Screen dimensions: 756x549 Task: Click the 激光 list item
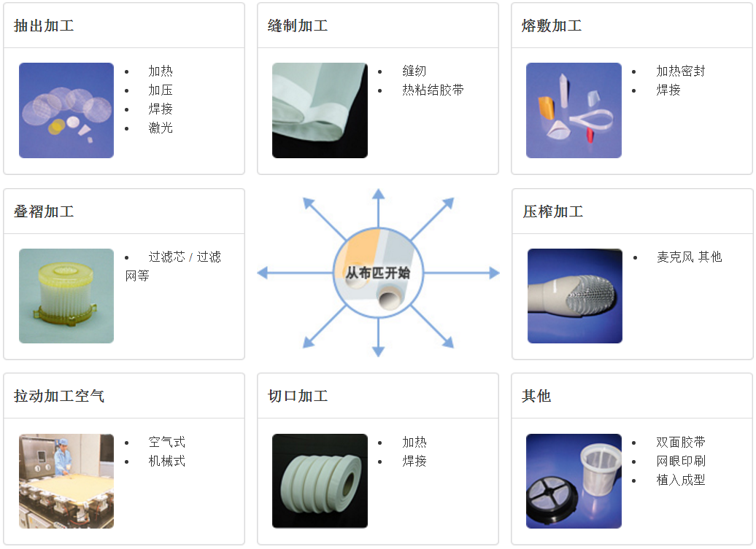(161, 128)
